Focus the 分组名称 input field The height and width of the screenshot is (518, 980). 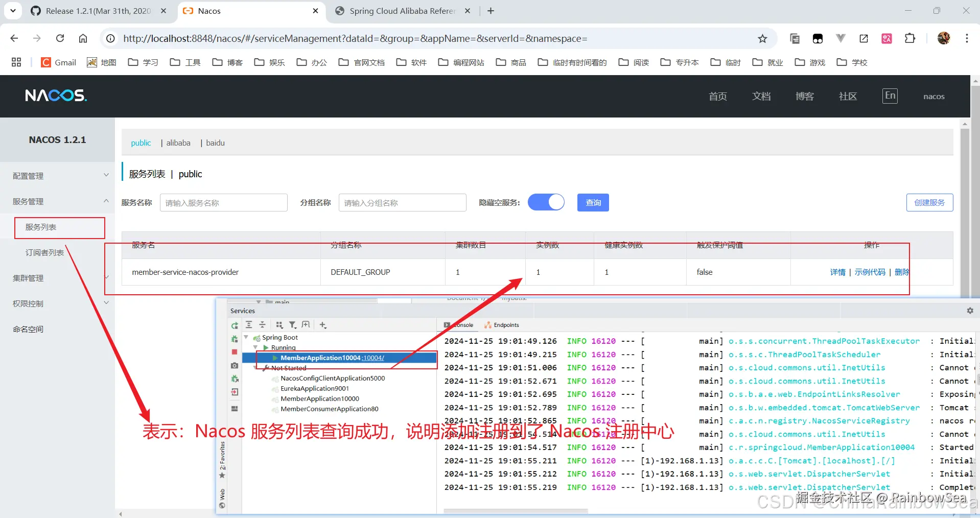click(403, 202)
